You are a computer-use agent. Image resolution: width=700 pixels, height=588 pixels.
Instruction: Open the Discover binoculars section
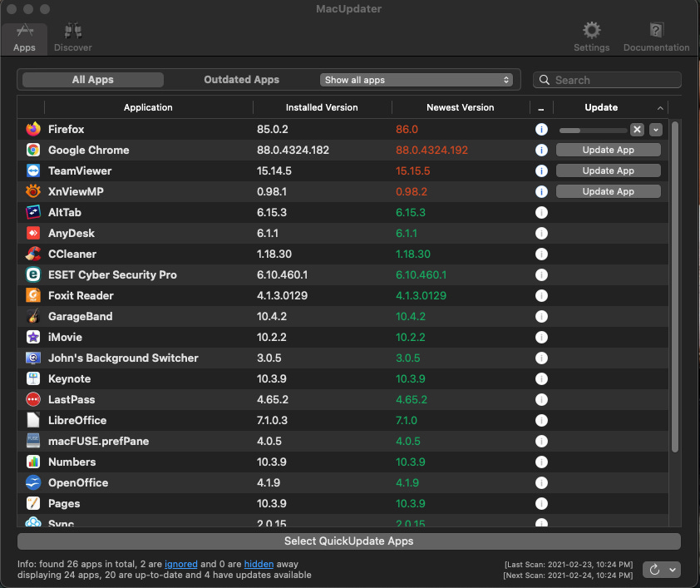[x=73, y=38]
